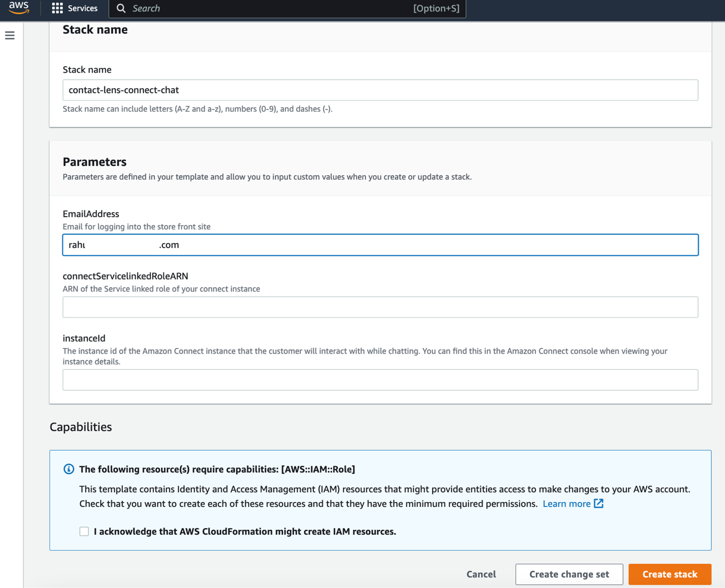Click 'Email for logging into the store front site'

[136, 227]
